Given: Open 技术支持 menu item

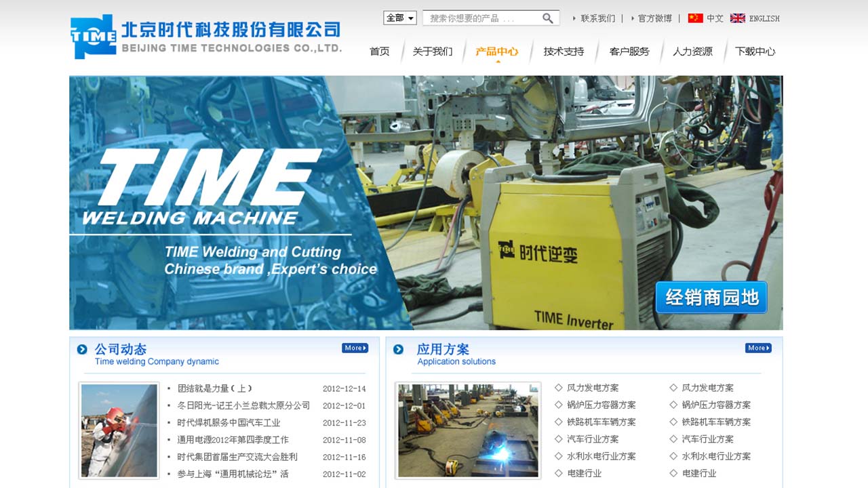Looking at the screenshot, I should 564,52.
